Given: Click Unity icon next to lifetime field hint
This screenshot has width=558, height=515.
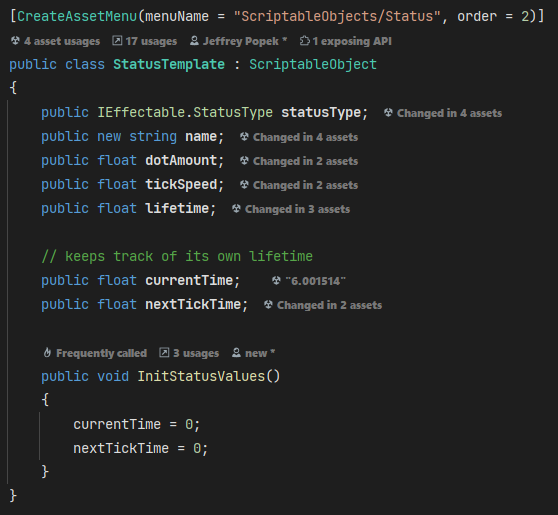Looking at the screenshot, I should [236, 209].
